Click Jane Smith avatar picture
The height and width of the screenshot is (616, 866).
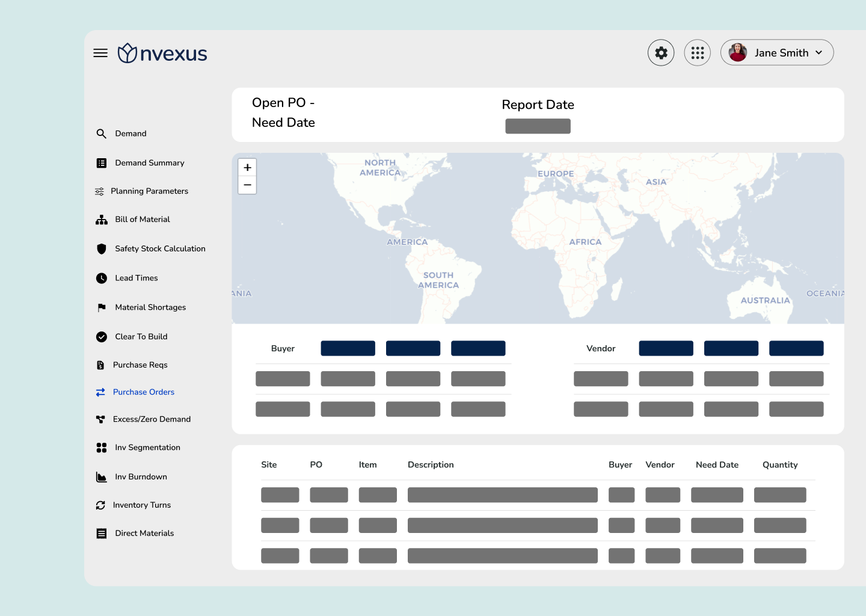738,52
